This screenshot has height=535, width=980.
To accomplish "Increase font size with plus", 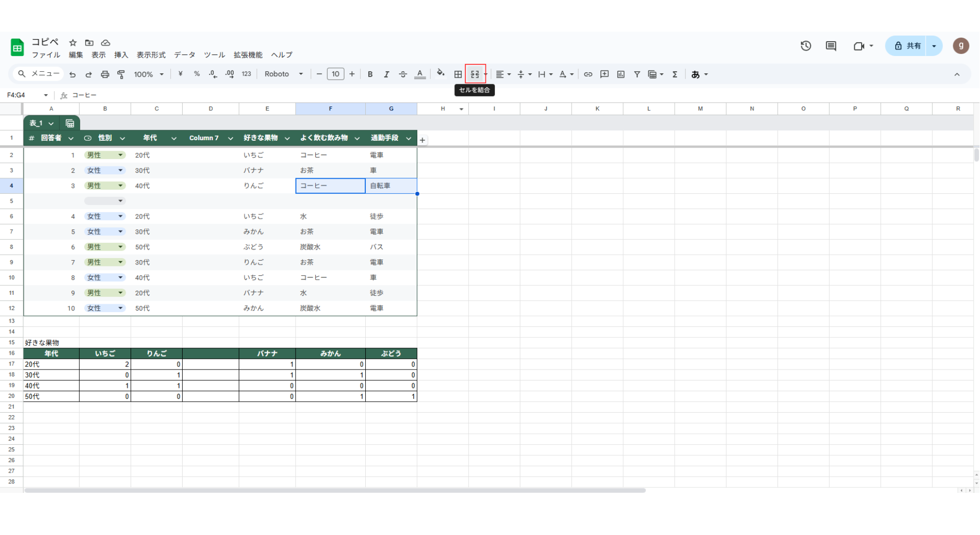I will 352,74.
